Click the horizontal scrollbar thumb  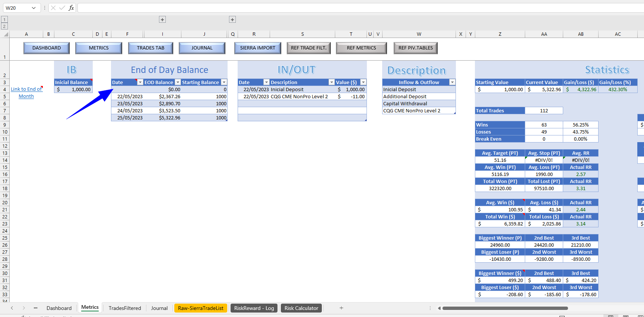(505, 308)
